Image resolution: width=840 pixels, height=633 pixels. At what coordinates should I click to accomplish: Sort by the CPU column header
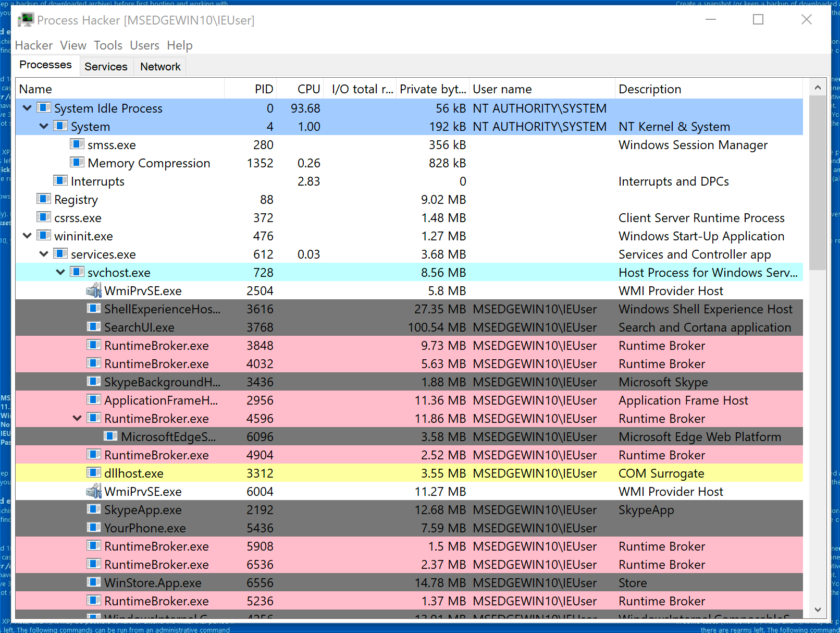point(300,89)
